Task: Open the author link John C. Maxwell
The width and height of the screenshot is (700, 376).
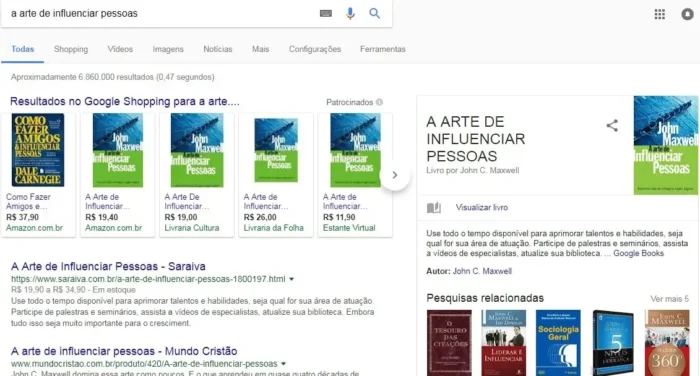Action: click(482, 271)
